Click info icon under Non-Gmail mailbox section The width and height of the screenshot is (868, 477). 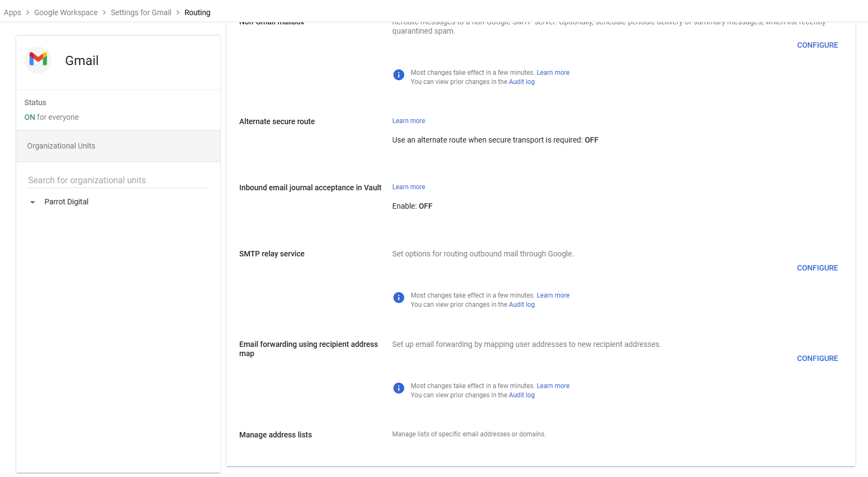[399, 75]
